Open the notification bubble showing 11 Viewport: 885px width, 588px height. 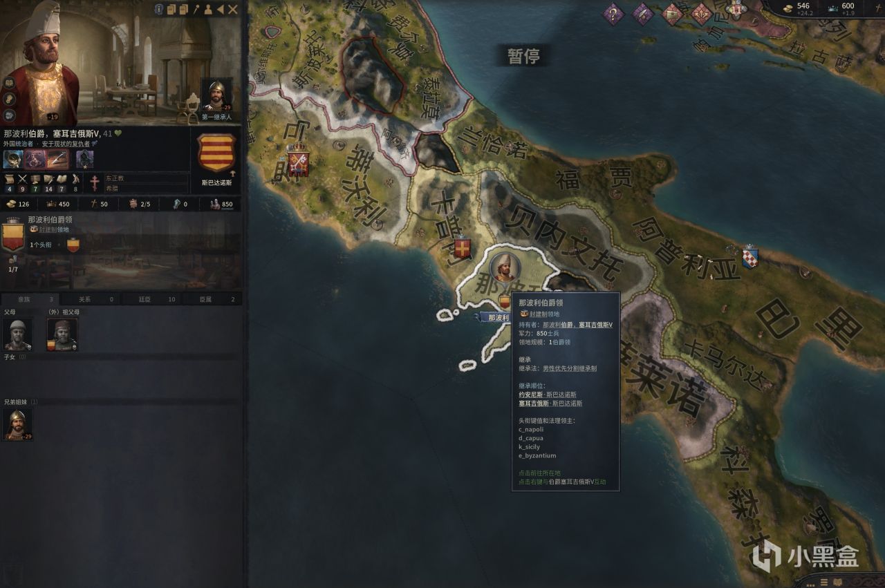point(736,10)
